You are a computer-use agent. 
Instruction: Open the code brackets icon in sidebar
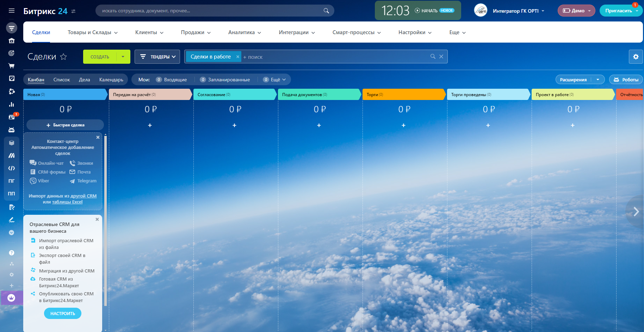(x=12, y=168)
